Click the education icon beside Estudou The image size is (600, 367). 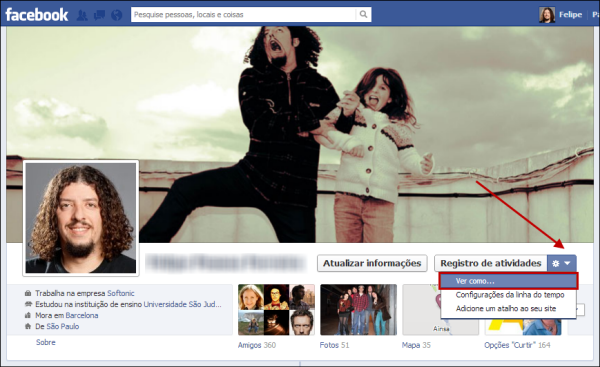[28, 304]
